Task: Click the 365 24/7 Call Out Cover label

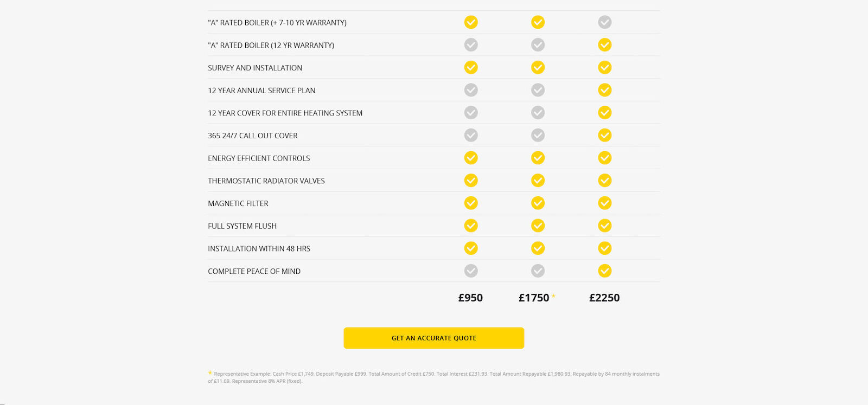Action: click(x=252, y=136)
